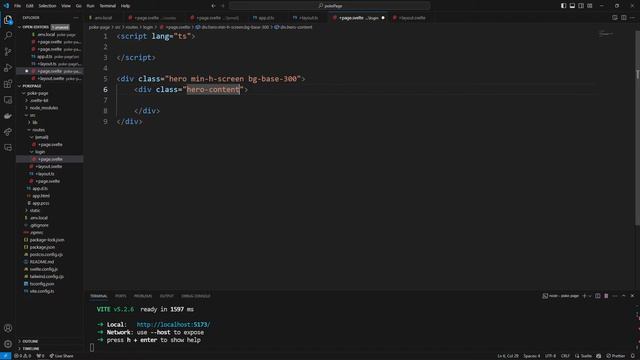This screenshot has height=360, width=640.
Task: Expand the static folder
Action: point(35,211)
